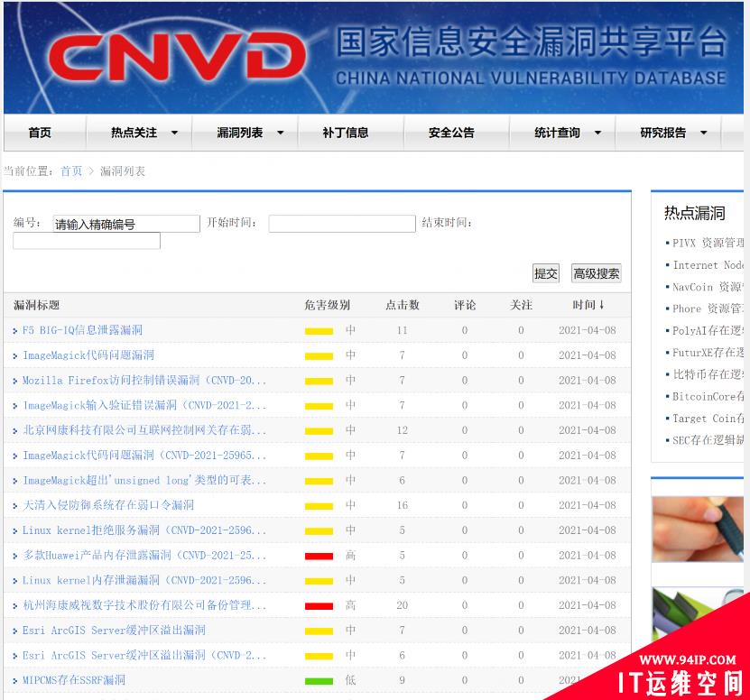Image resolution: width=750 pixels, height=700 pixels.
Task: Open F5 BIG-IQ信息泄露漏洞 entry
Action: coord(82,330)
